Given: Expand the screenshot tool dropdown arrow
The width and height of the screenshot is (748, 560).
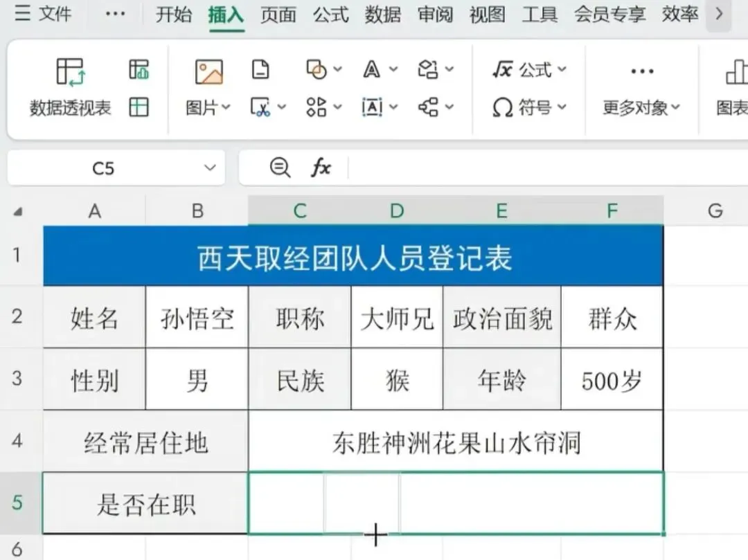Looking at the screenshot, I should click(282, 107).
